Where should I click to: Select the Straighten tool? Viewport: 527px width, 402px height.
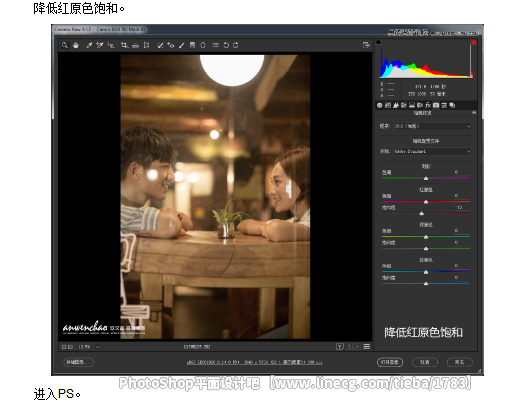pos(135,45)
